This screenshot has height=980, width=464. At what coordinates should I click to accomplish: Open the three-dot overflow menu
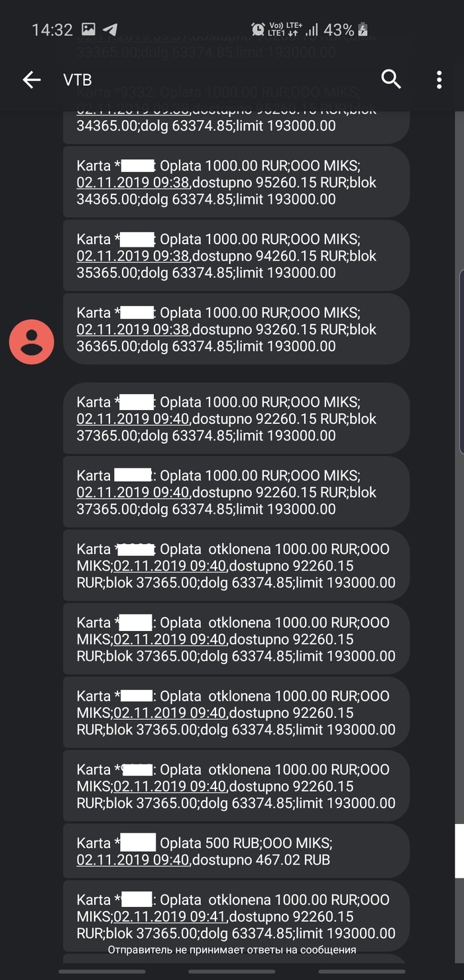439,80
